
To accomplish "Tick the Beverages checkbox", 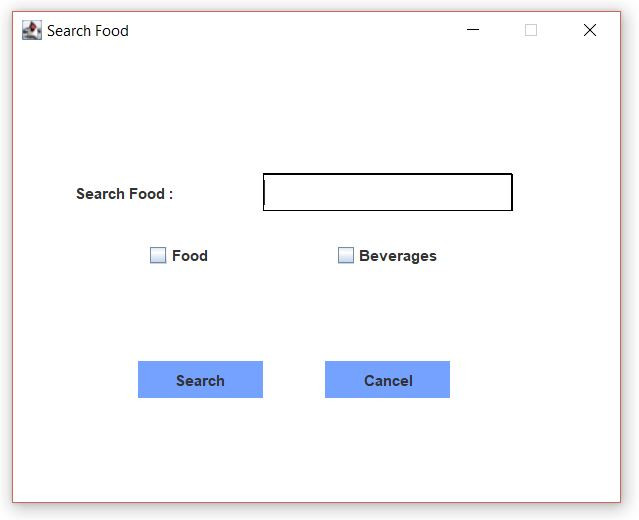I will click(346, 256).
